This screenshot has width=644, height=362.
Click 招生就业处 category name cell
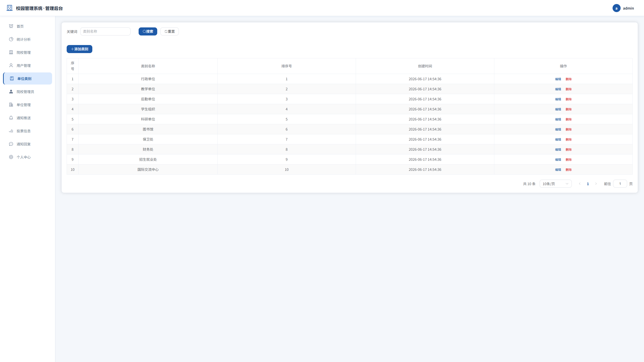coord(148,159)
